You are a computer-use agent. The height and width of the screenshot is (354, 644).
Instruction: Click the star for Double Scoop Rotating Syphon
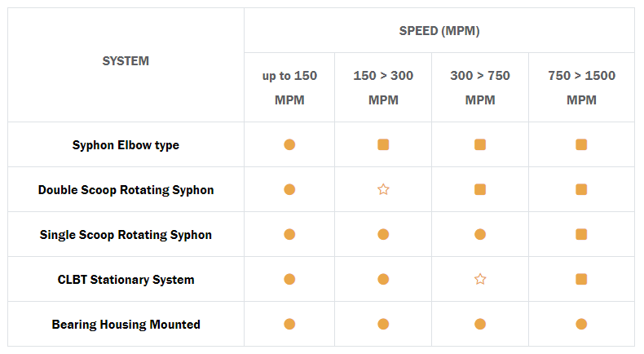pyautogui.click(x=383, y=189)
